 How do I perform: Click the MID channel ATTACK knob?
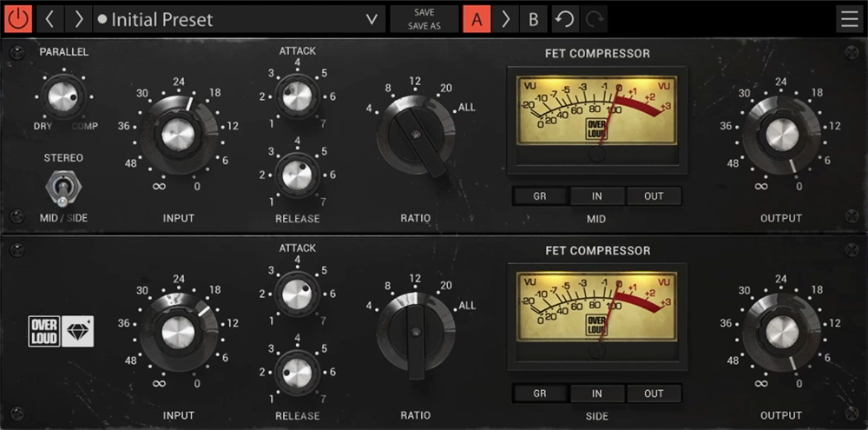[297, 96]
